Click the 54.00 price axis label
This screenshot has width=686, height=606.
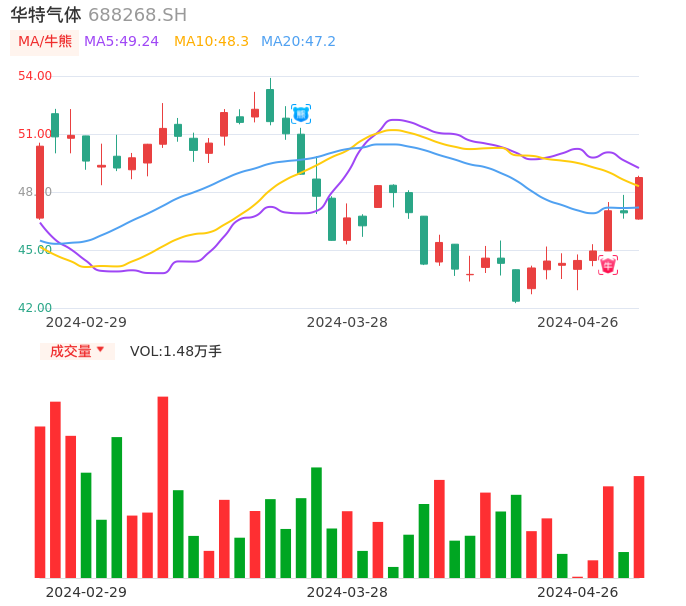tap(35, 76)
